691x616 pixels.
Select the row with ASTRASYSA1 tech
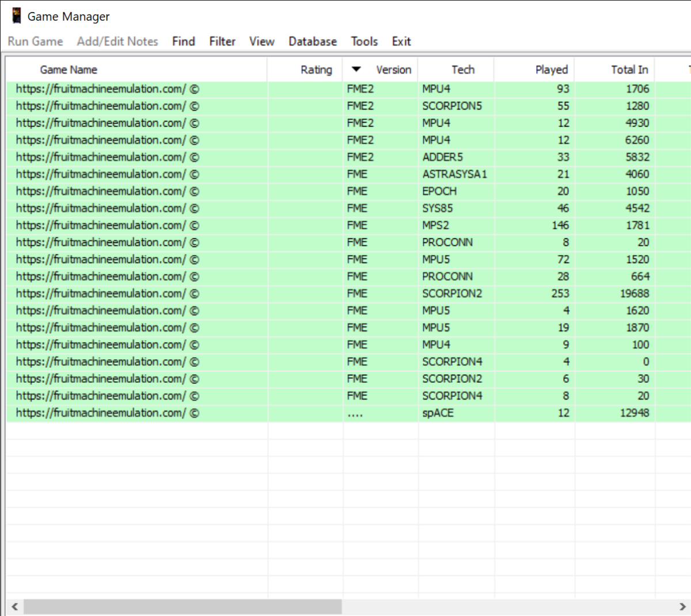pyautogui.click(x=454, y=174)
